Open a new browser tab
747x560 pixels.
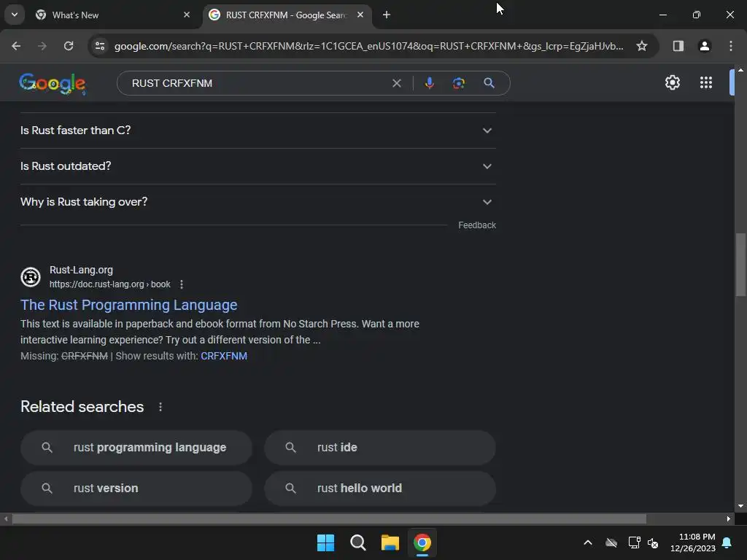[387, 15]
